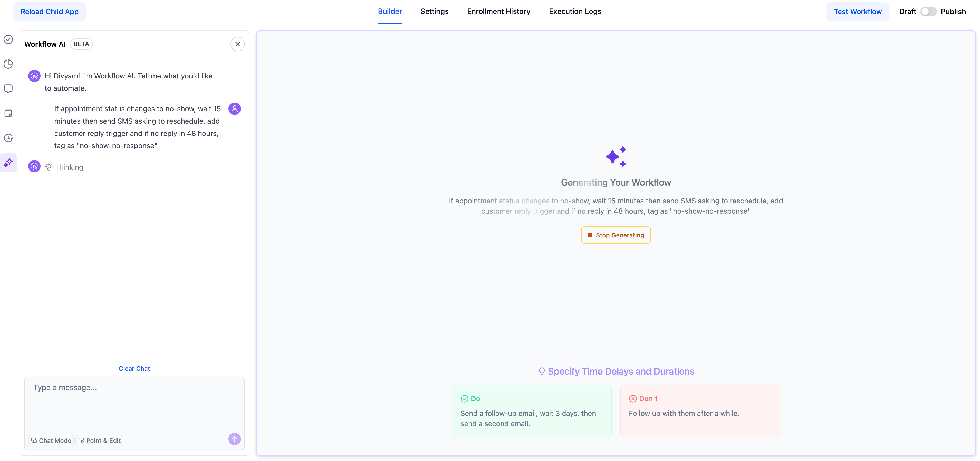Toggle the Draft/Publish switch

[928, 11]
